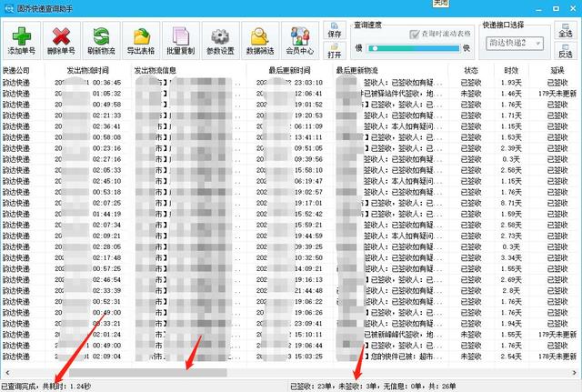Click the status bar summary 已签收:23单
The width and height of the screenshot is (582, 392).
(x=311, y=387)
